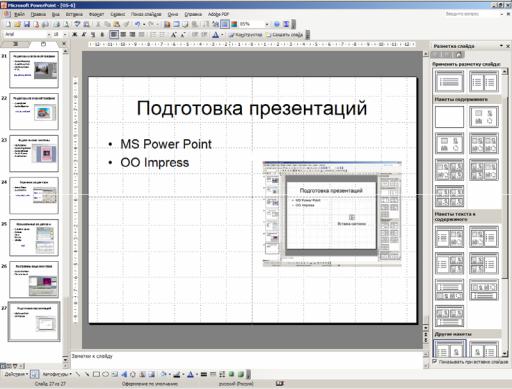The image size is (512, 389).
Task: Click the Save diskette icon
Action: tap(27, 24)
